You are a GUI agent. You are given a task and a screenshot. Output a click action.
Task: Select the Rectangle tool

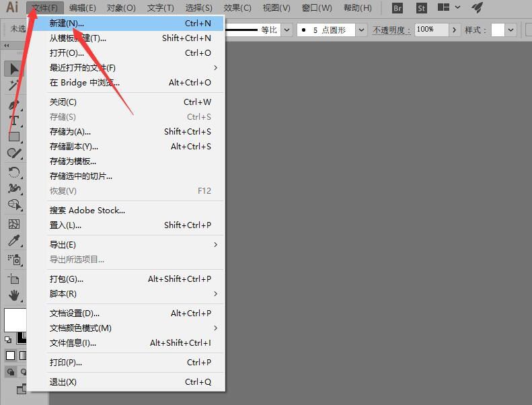pos(14,137)
